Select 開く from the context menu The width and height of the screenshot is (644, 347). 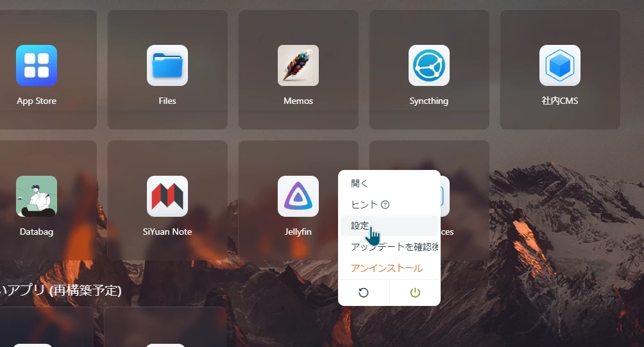coord(360,183)
